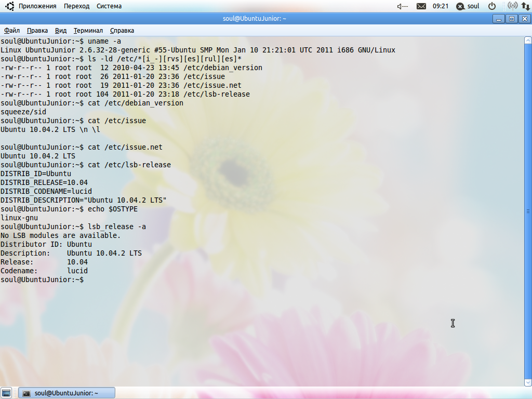Screen dimensions: 532x399
Task: Click the wireless signal icon
Action: (x=513, y=6)
